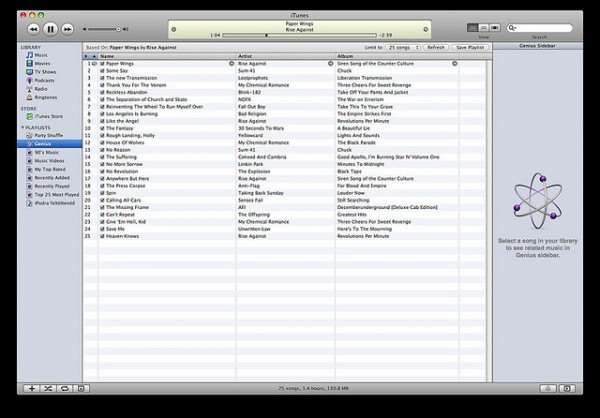Toggle repeat playback
Viewport: 600px width, 418px height.
pyautogui.click(x=65, y=389)
